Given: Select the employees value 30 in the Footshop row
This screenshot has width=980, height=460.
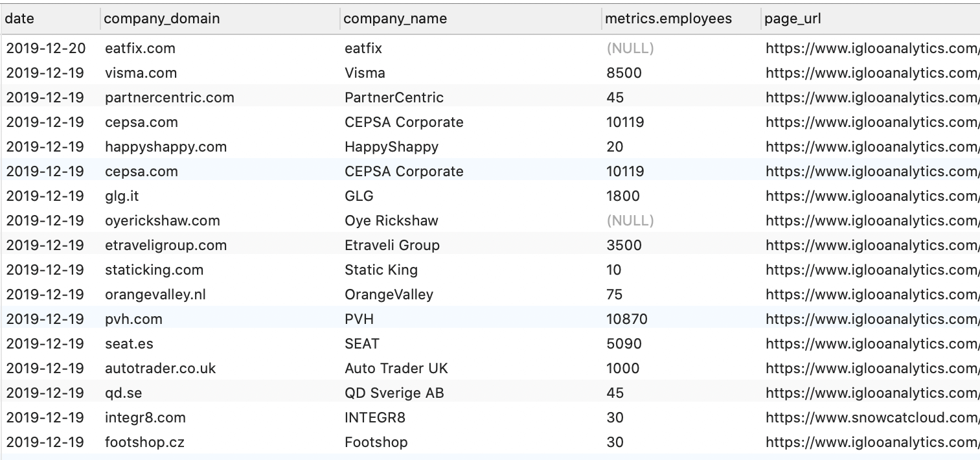Looking at the screenshot, I should (x=615, y=443).
